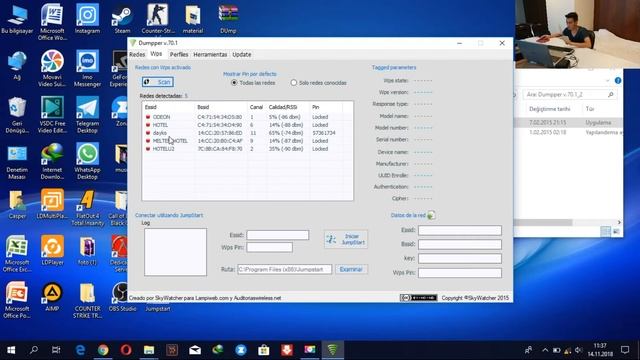
Task: Open Microsoft Office Word shortcut
Action: tap(52, 22)
